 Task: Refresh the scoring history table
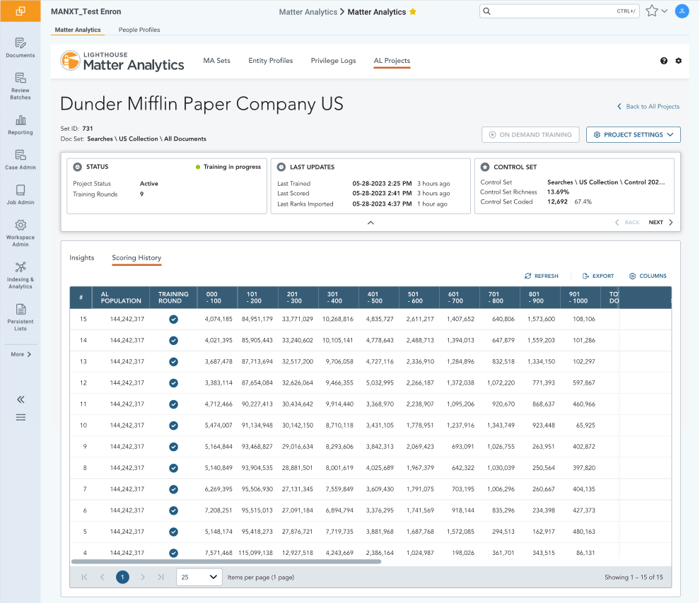(x=541, y=276)
